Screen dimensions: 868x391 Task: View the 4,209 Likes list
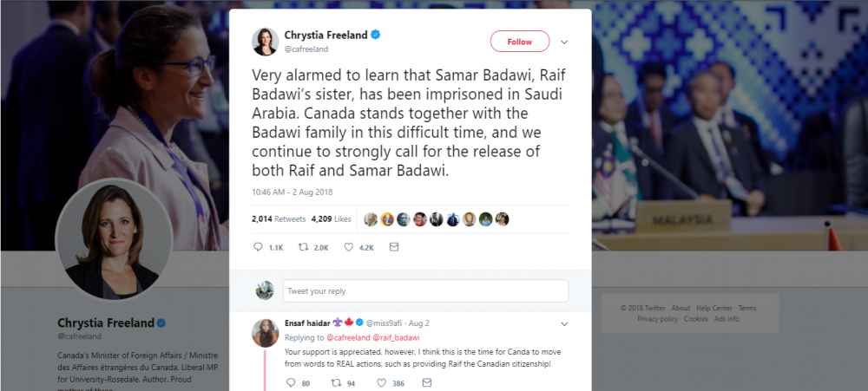tap(330, 219)
